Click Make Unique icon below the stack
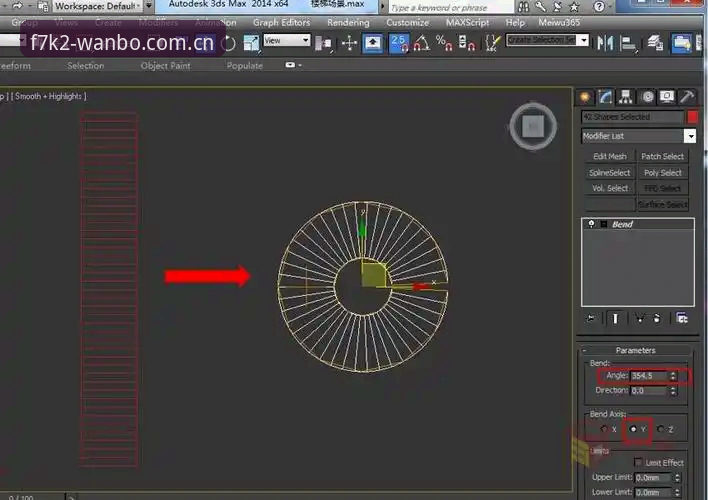Image resolution: width=708 pixels, height=500 pixels. coord(639,318)
